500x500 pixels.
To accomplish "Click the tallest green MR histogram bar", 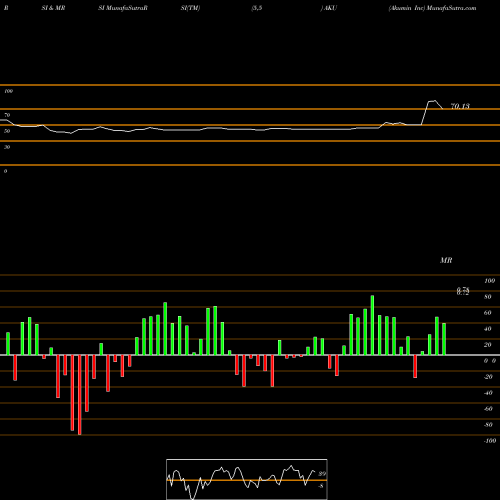I will (372, 325).
